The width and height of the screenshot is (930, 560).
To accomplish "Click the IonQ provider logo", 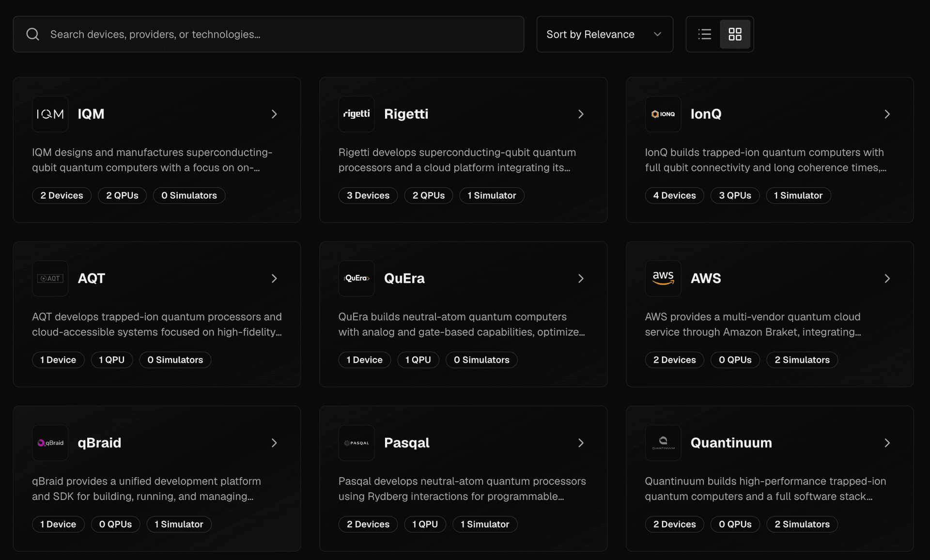I will [x=663, y=114].
